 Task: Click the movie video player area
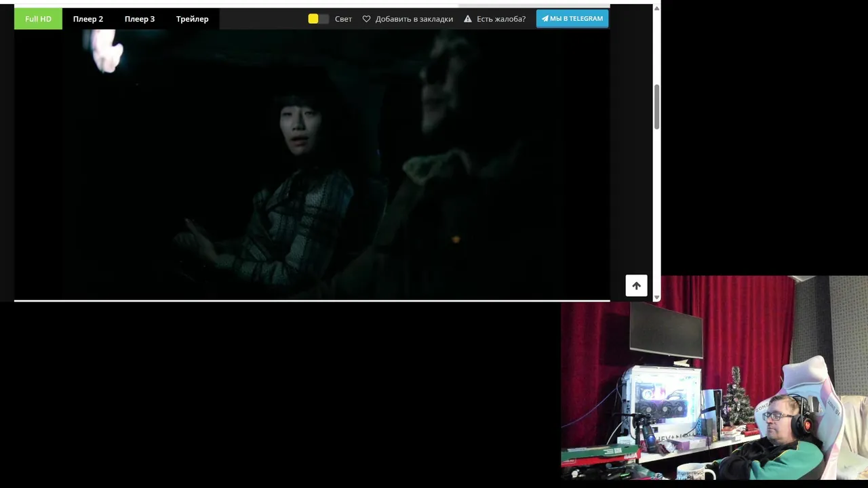(312, 165)
